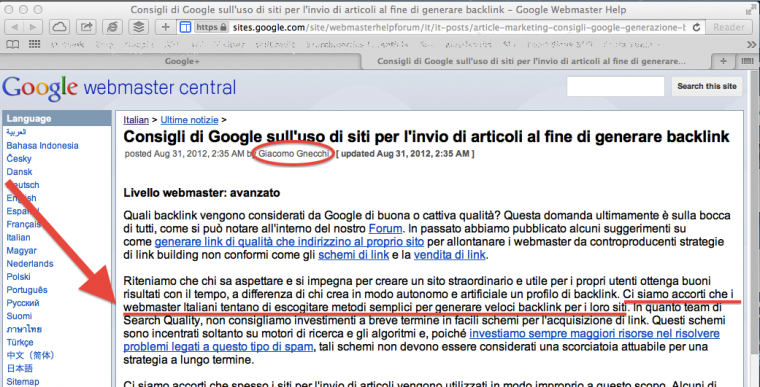Show the bookmarks sidebar book icon

(13, 45)
